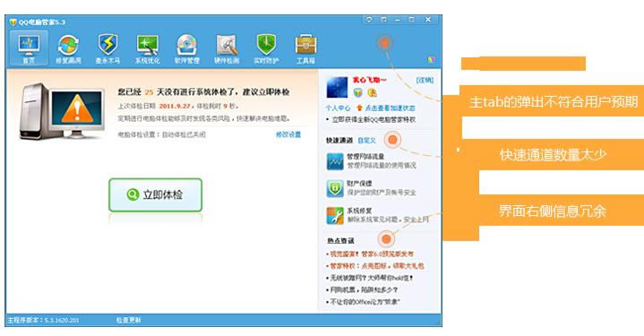
Task: Click the user avatar thumbnail
Action: (337, 87)
